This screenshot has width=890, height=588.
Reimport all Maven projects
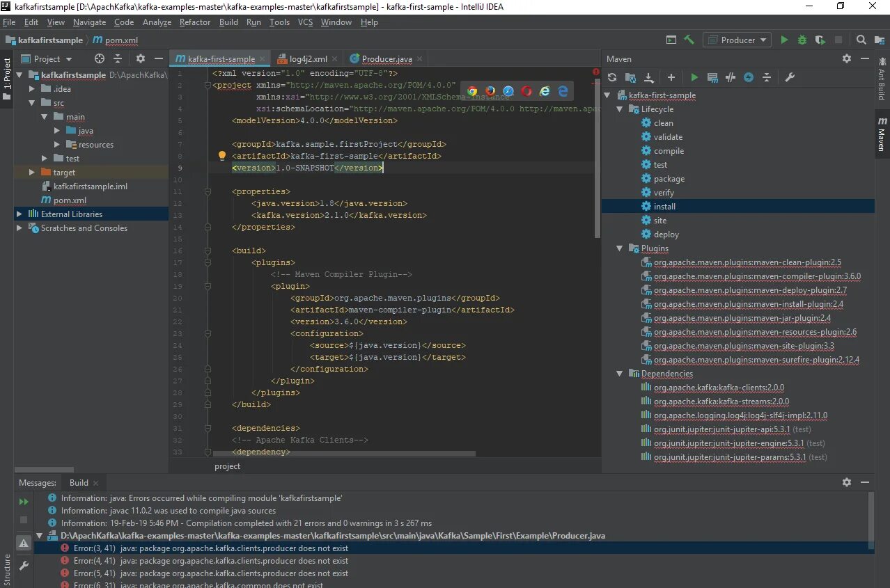coord(612,78)
